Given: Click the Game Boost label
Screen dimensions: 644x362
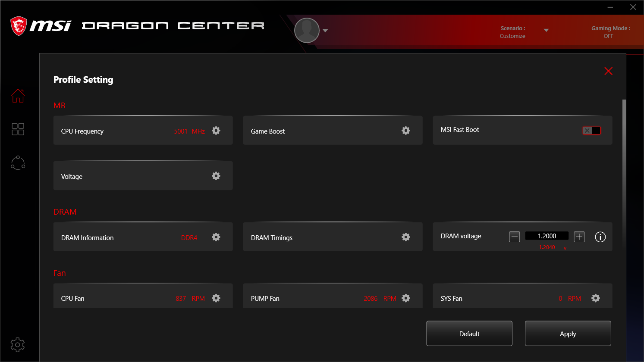Looking at the screenshot, I should pos(268,131).
